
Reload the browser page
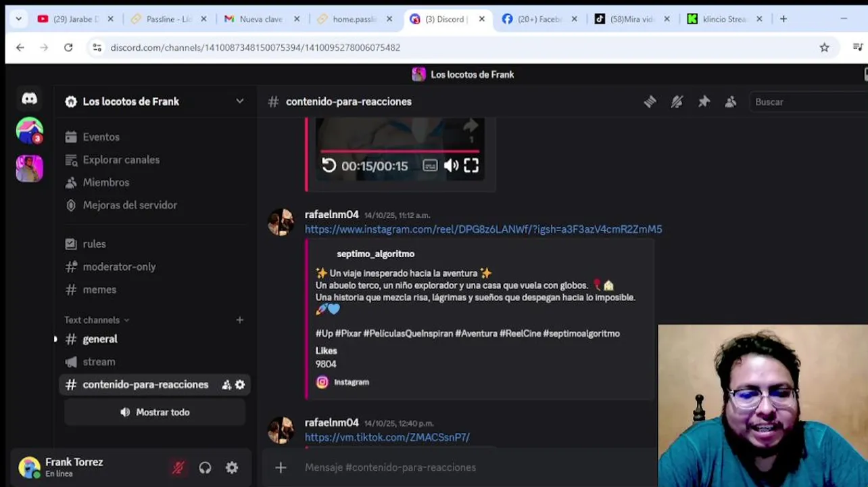coord(68,47)
